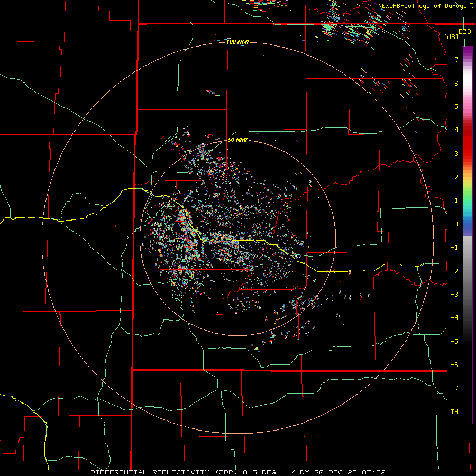
Task: Click the "7" value on the color scale
Action: click(x=456, y=59)
